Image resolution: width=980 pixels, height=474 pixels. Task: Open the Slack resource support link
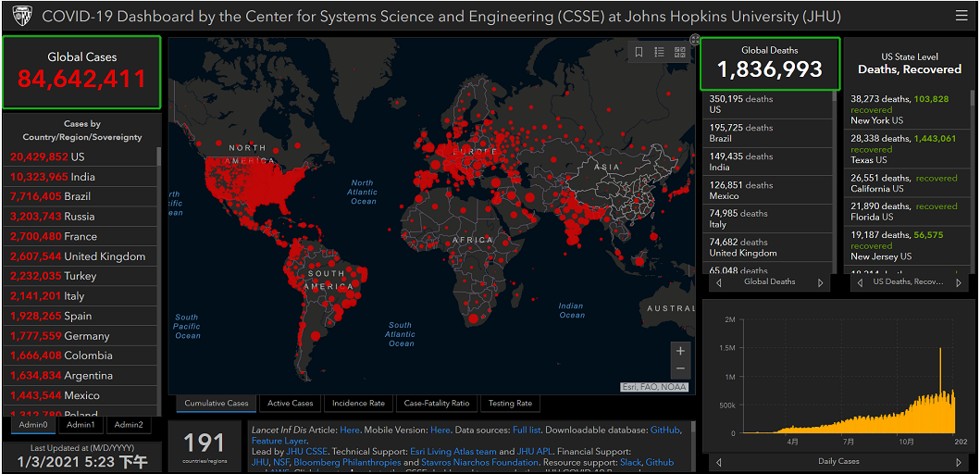coord(630,462)
